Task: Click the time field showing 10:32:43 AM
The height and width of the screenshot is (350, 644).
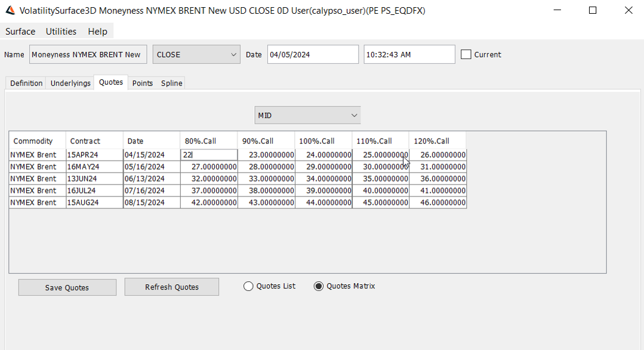Action: 409,54
